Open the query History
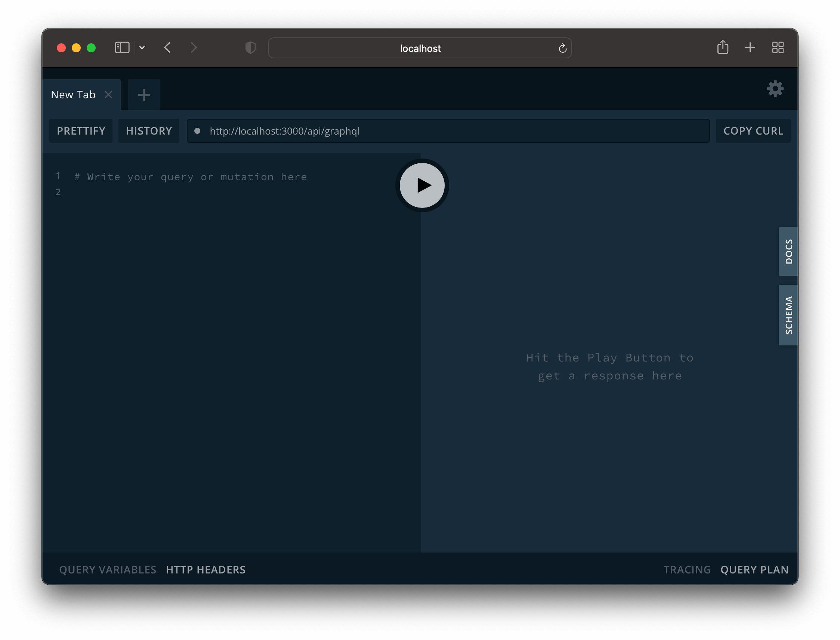The image size is (840, 640). click(149, 131)
